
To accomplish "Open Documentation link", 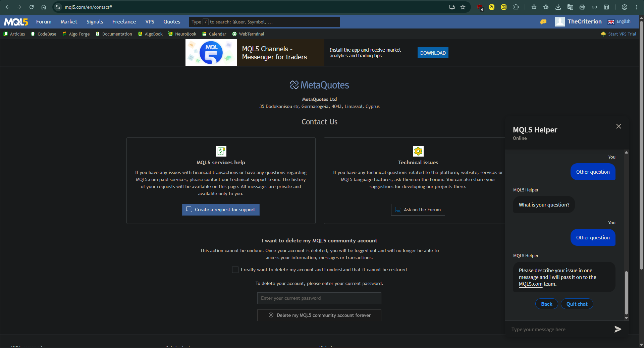I will click(114, 34).
